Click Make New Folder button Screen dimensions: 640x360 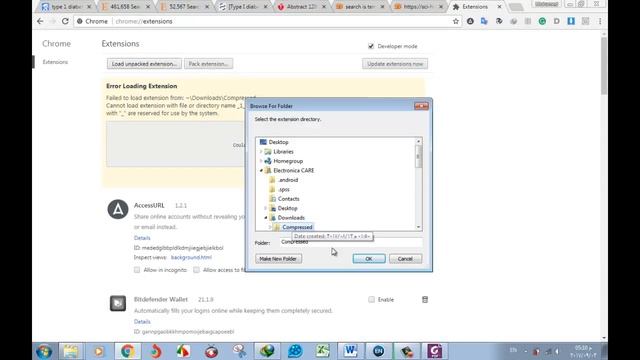278,259
